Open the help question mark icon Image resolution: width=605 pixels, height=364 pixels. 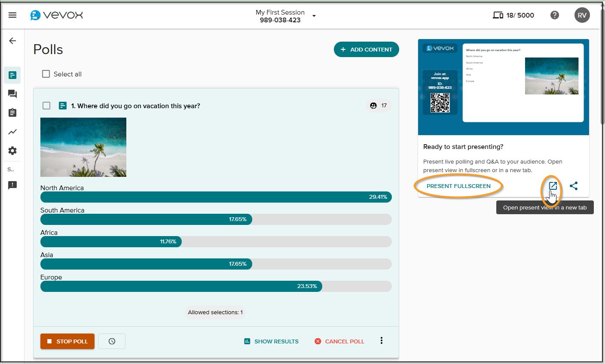(555, 15)
